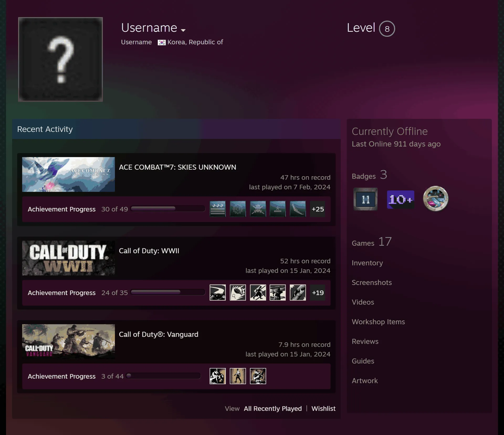Screen dimensions: 504x435
Task: Click Call of Duty Vanguard banner image
Action: pyautogui.click(x=69, y=342)
